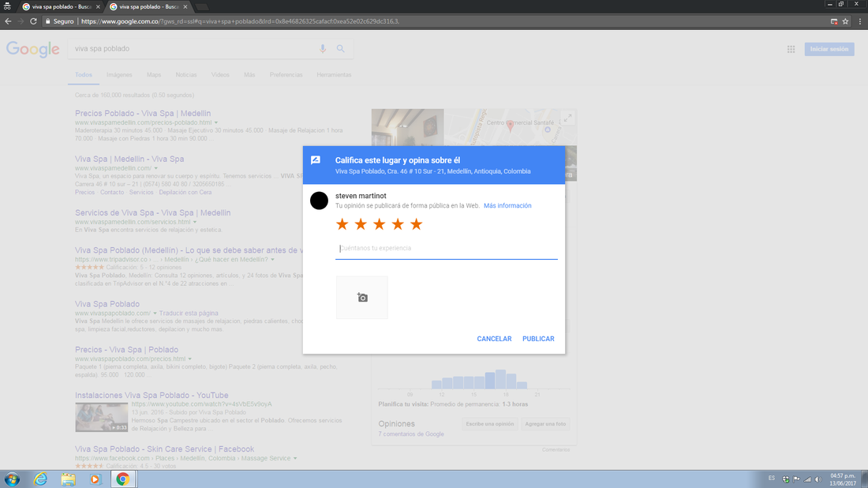Close the second browser tab
The height and width of the screenshot is (488, 868).
(185, 6)
